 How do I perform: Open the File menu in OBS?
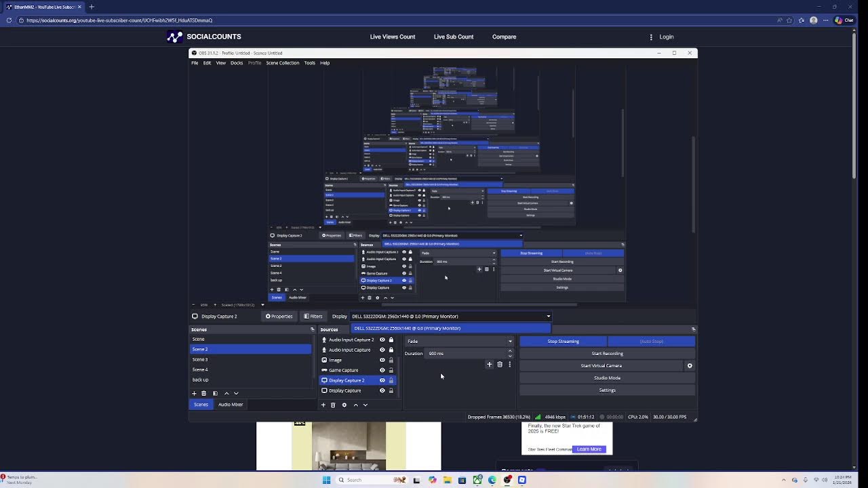tap(195, 63)
